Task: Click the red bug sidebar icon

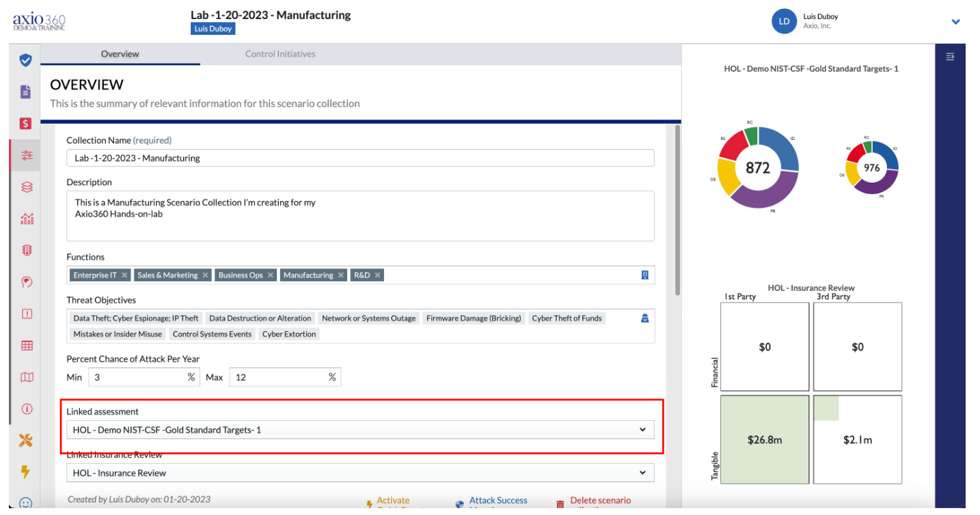Action: 27,250
